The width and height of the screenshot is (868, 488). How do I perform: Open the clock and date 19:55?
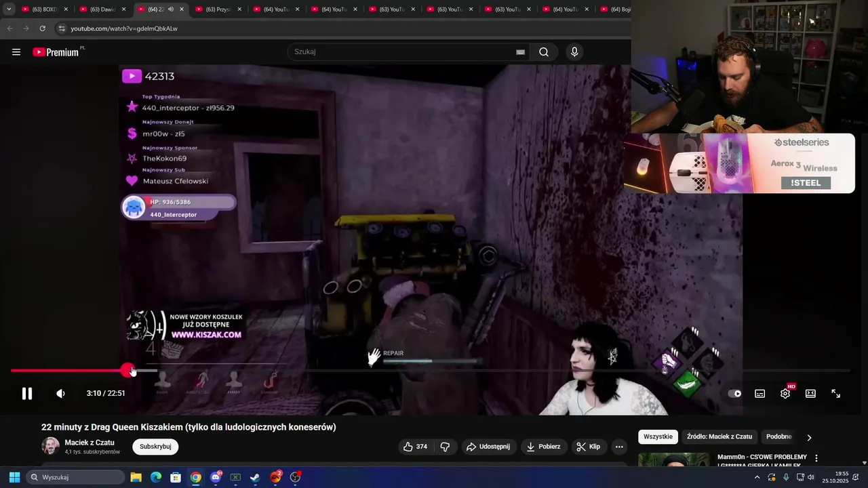[835, 477]
